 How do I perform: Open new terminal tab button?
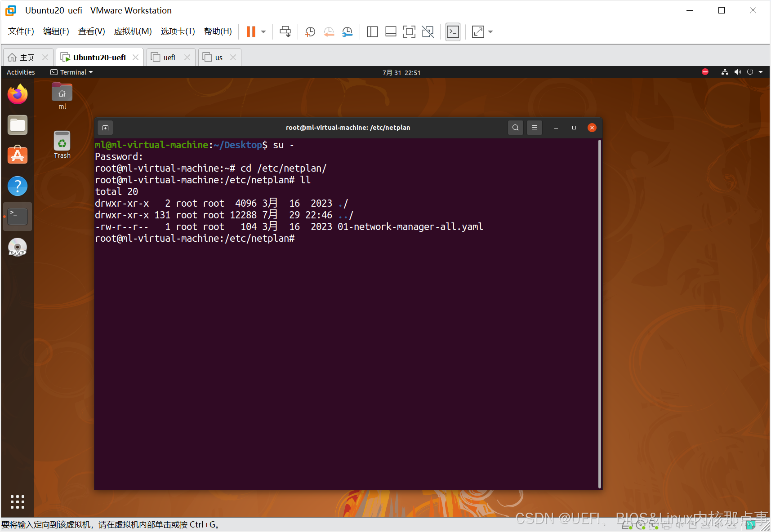pyautogui.click(x=105, y=128)
